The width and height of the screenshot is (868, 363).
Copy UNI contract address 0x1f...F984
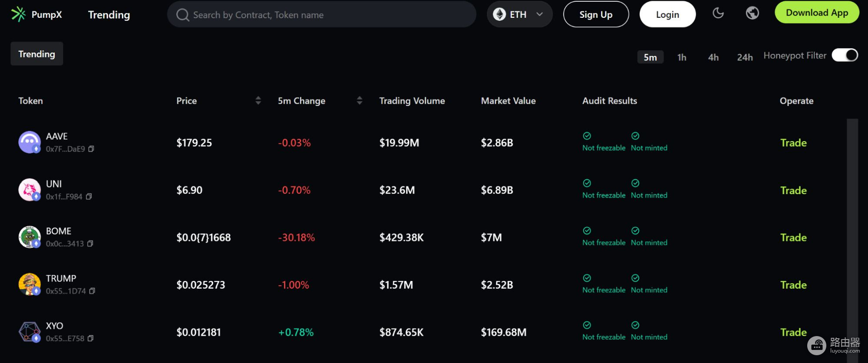tap(89, 197)
